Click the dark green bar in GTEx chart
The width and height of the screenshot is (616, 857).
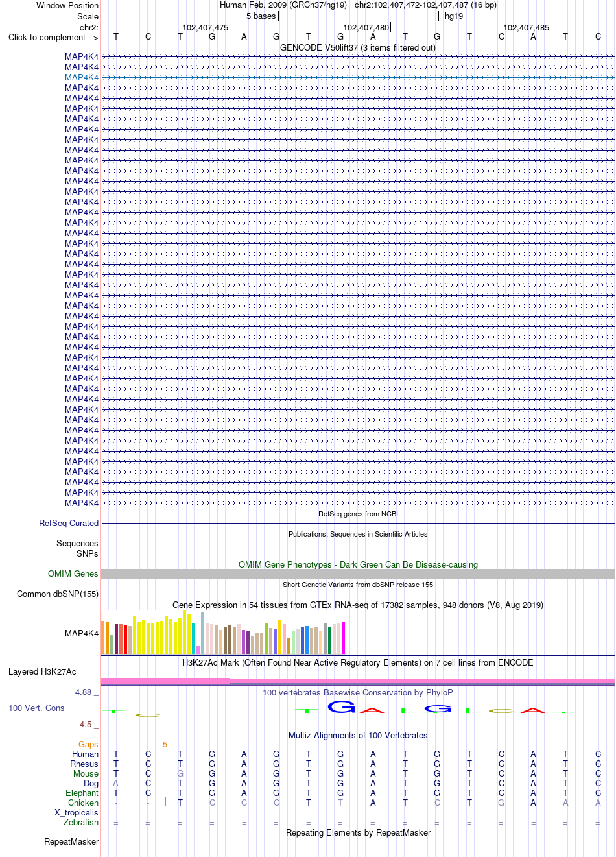(x=330, y=640)
